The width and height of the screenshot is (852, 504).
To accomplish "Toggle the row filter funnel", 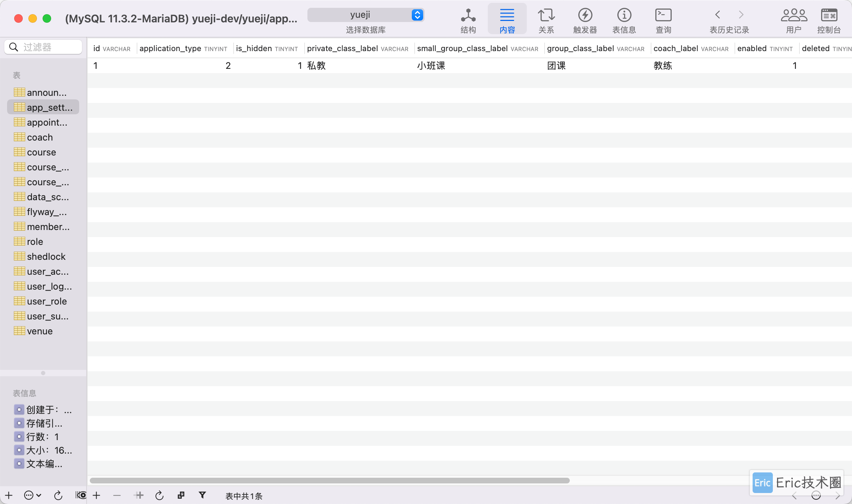I will pos(202,495).
